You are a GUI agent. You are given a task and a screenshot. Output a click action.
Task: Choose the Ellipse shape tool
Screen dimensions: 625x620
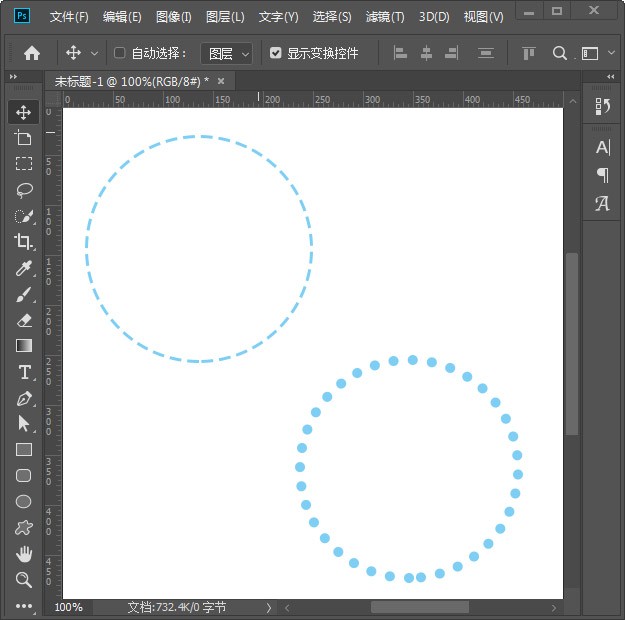coord(24,501)
